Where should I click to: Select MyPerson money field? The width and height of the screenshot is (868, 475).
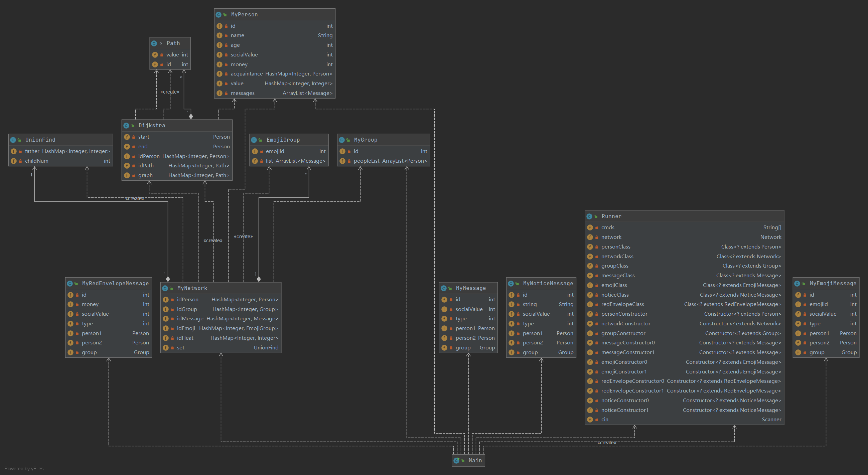[x=275, y=64]
